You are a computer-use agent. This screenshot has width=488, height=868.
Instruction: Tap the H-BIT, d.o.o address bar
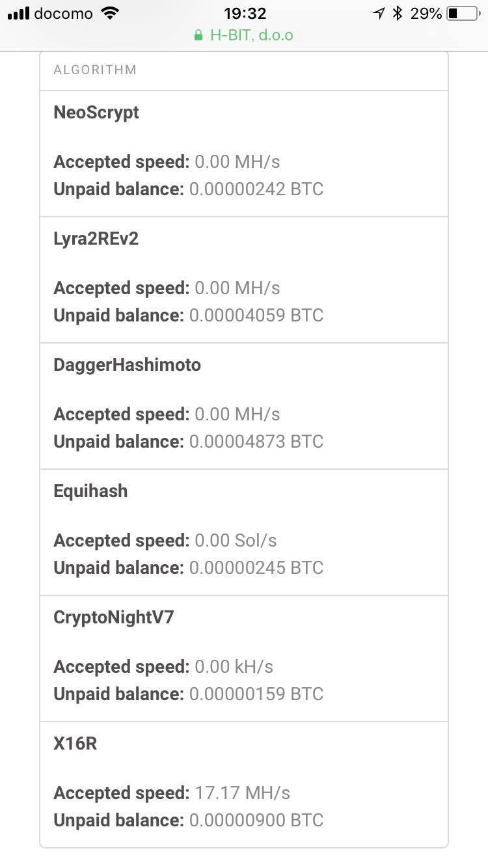click(x=251, y=35)
